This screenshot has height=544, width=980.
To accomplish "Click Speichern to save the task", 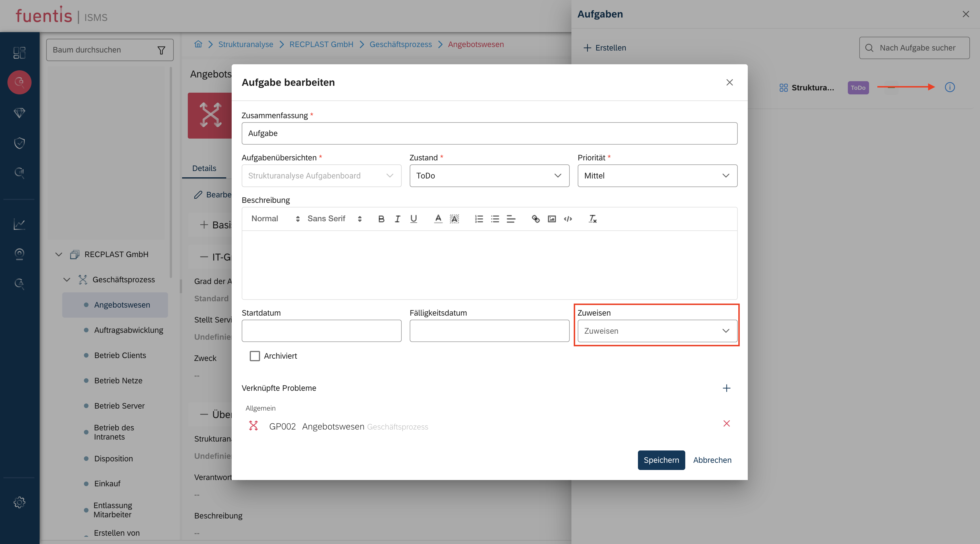I will coord(661,460).
